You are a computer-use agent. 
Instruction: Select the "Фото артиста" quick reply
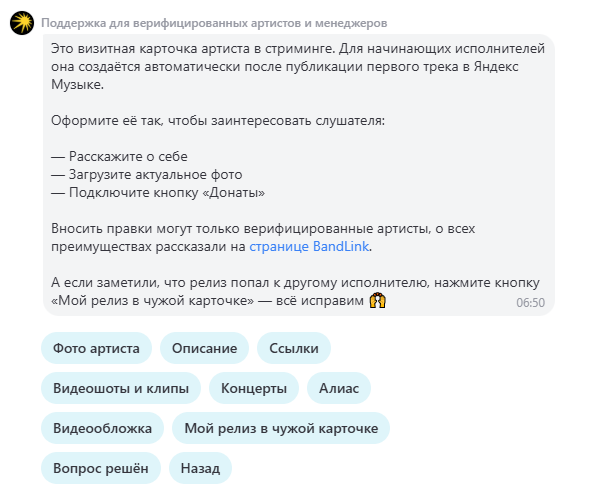point(96,348)
